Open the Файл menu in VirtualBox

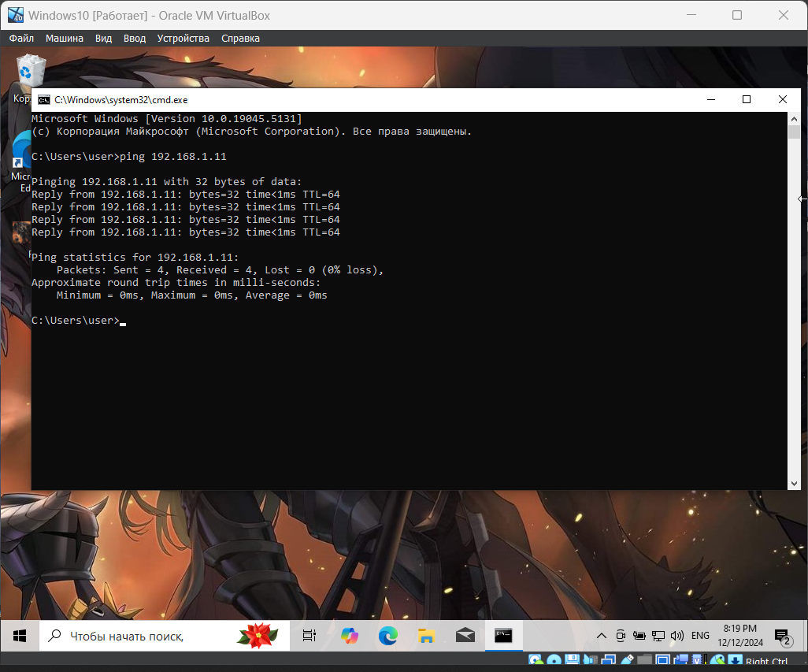pyautogui.click(x=21, y=38)
